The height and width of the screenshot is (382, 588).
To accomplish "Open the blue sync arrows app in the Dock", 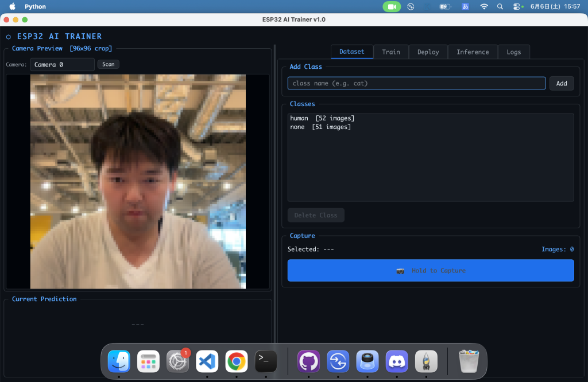I will pos(338,361).
